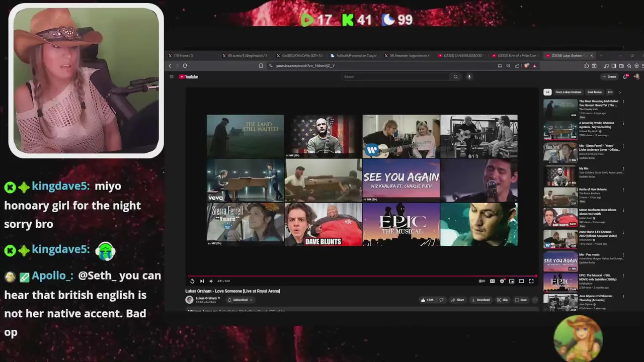Close the Lukas Graham tab
Screen dimensions: 644x362
point(592,55)
